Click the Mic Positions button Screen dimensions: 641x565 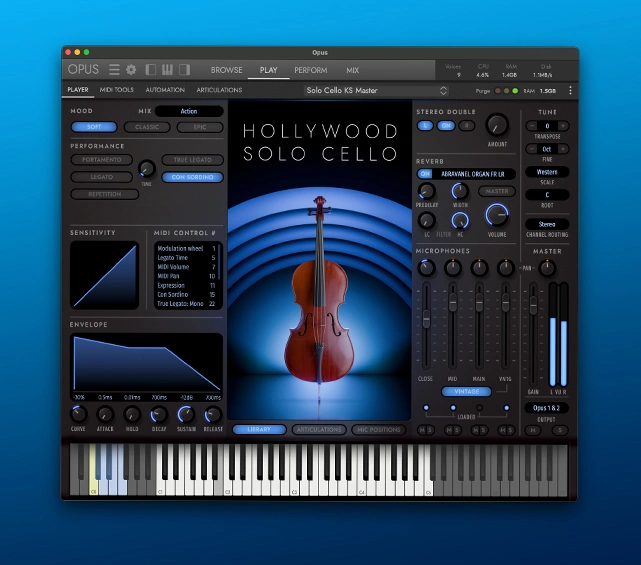pyautogui.click(x=379, y=429)
